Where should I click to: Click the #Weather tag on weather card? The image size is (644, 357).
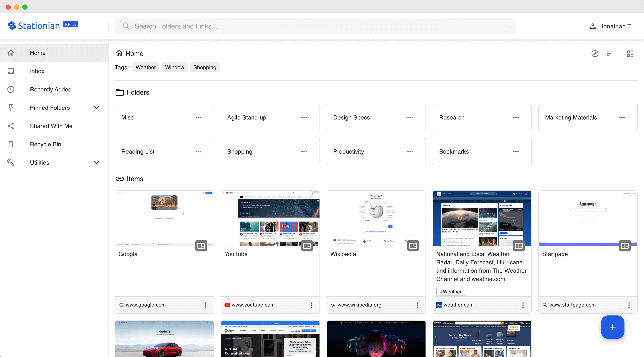[x=450, y=292]
